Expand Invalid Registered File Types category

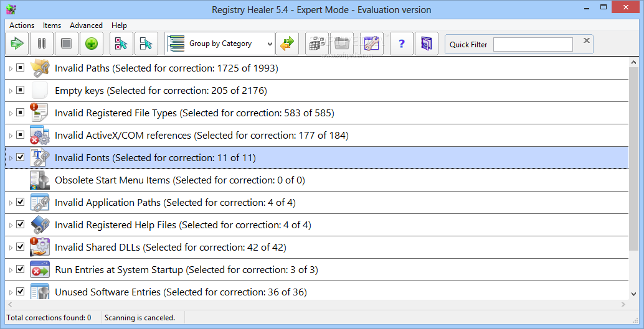11,113
